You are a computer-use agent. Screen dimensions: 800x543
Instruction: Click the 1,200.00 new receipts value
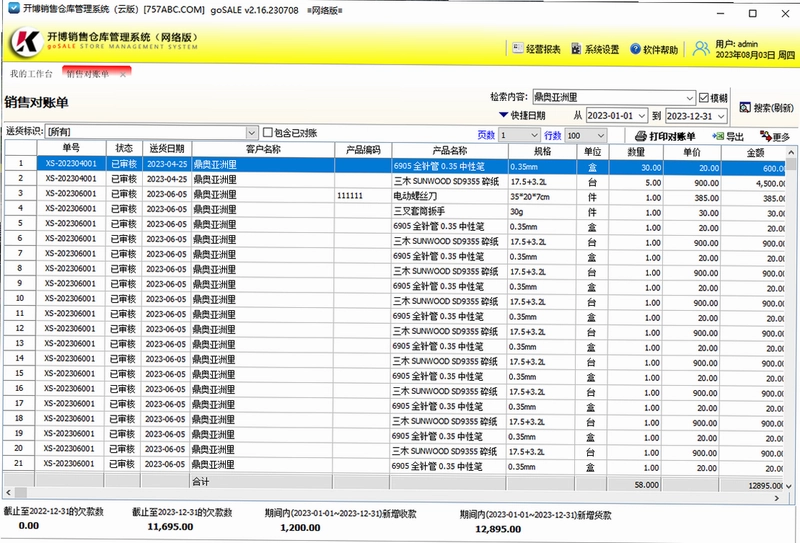[301, 528]
